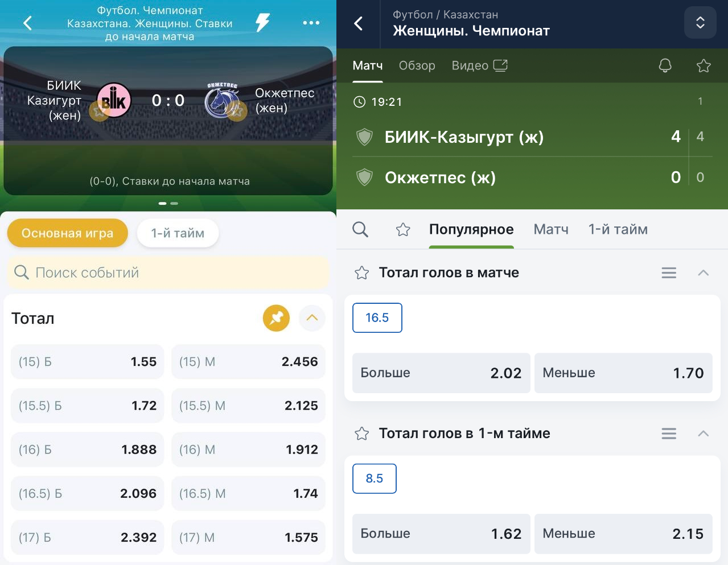Choose (16) М at 1.912
728x565 pixels.
[248, 449]
